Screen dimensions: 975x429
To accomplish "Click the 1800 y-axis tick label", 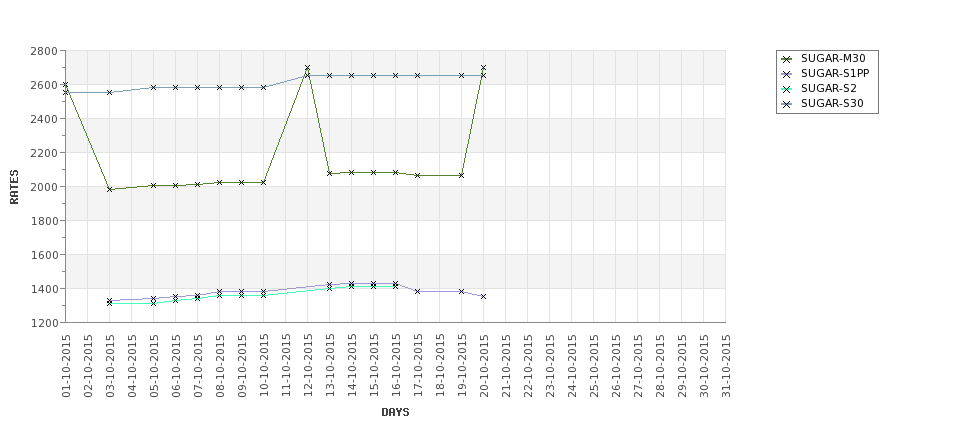I will pyautogui.click(x=44, y=221).
